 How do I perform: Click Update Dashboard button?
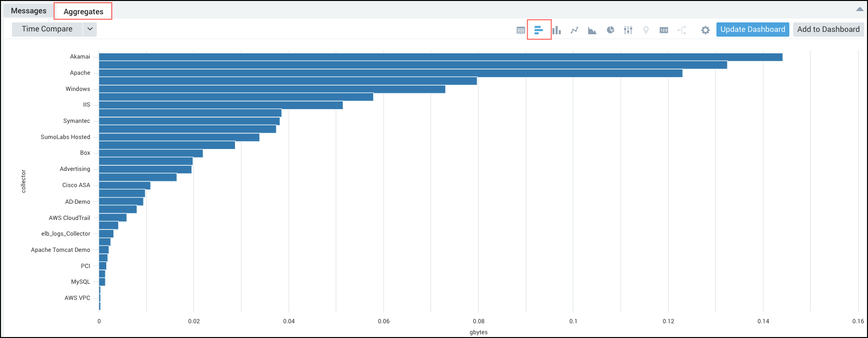point(752,30)
